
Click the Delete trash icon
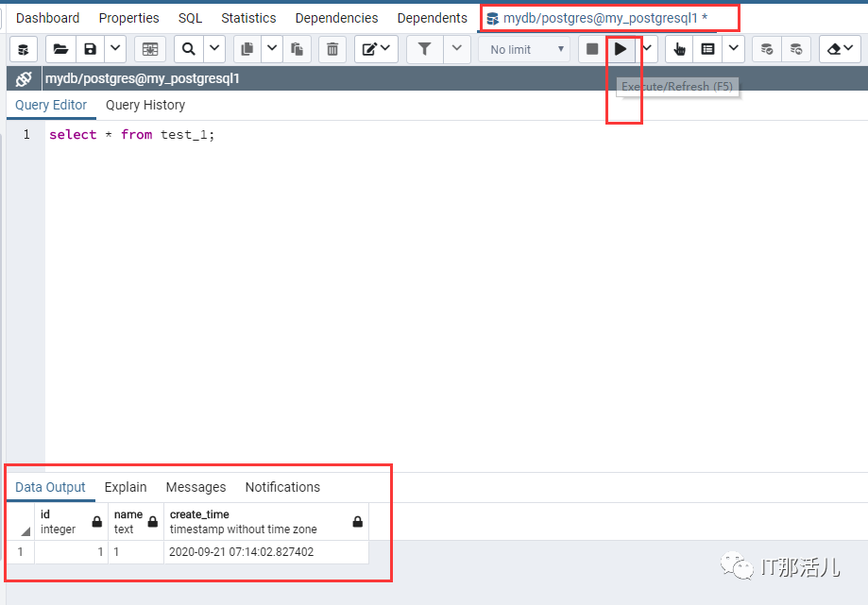pyautogui.click(x=332, y=49)
